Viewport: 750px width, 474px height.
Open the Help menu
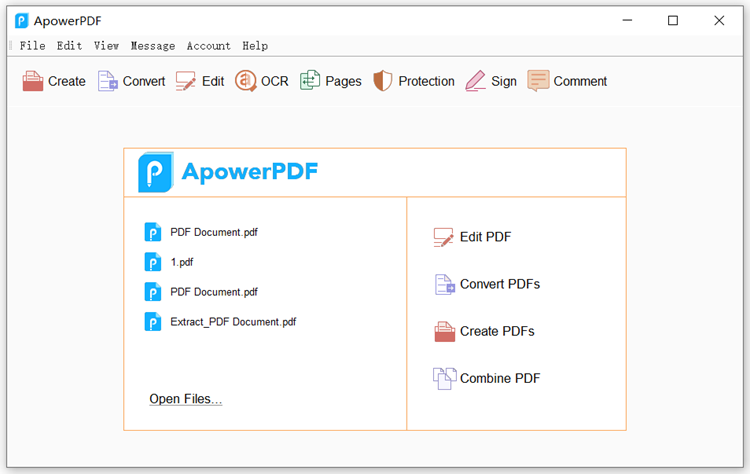[255, 46]
